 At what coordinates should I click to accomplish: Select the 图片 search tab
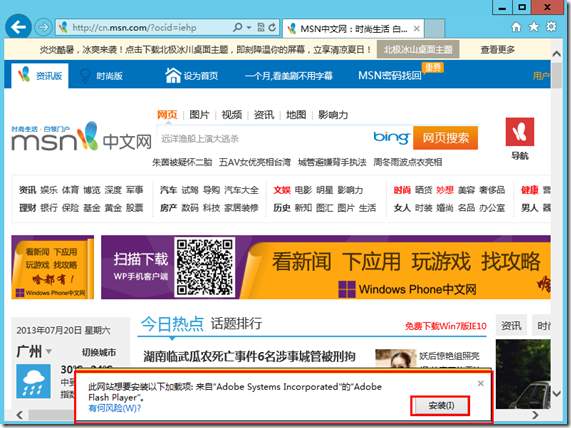tap(199, 115)
